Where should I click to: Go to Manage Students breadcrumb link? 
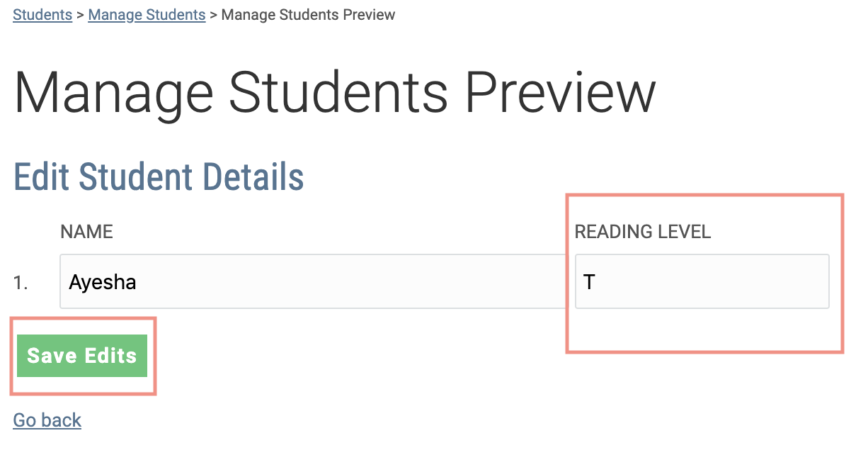tap(147, 14)
